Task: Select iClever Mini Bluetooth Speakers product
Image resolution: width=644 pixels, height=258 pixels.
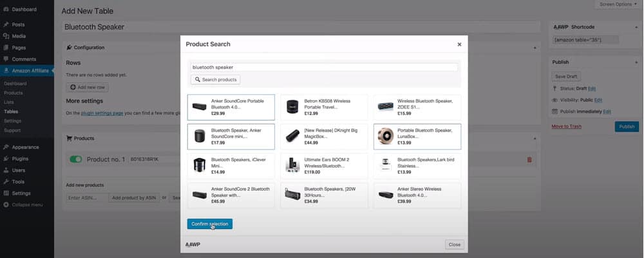Action: pos(231,166)
